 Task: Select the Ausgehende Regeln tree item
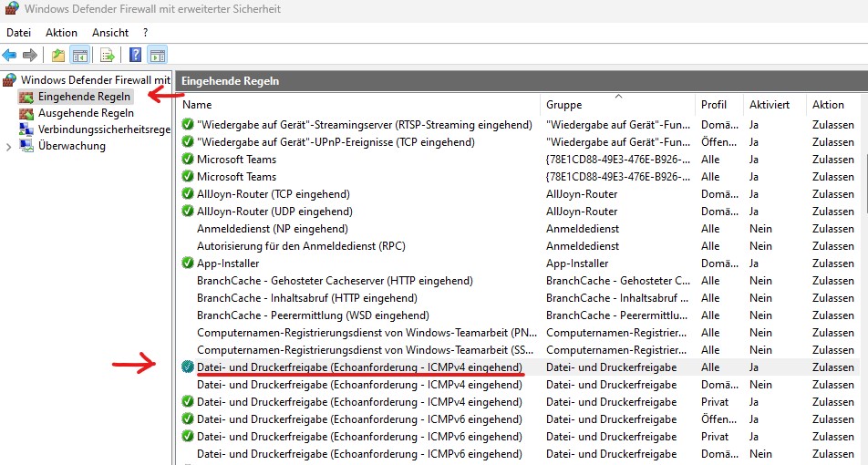[x=86, y=113]
